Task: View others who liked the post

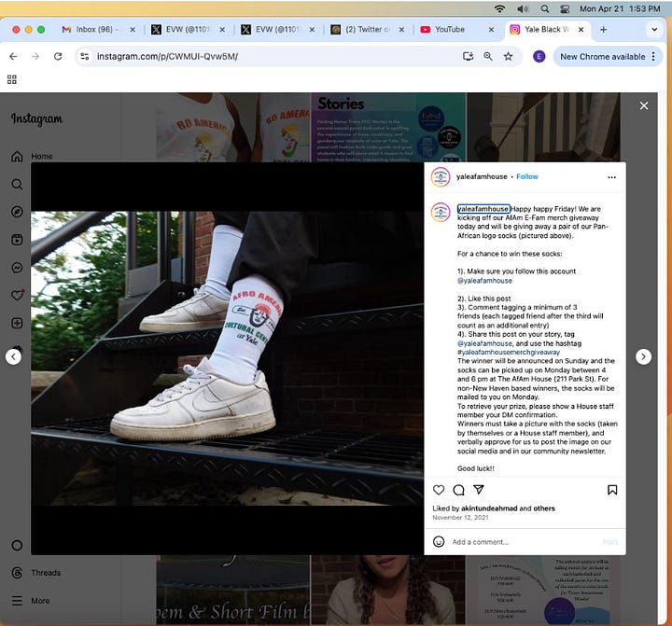Action: pyautogui.click(x=544, y=508)
